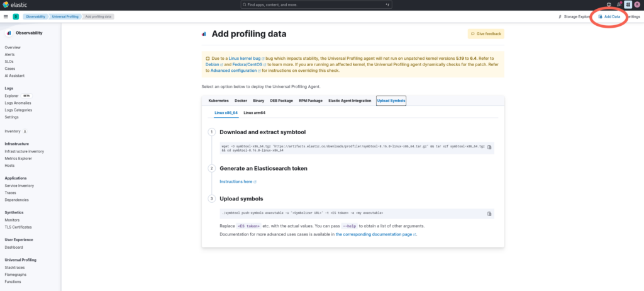Screen dimensions: 644x291
Task: Copy the wget symbtool command
Action: tap(489, 147)
